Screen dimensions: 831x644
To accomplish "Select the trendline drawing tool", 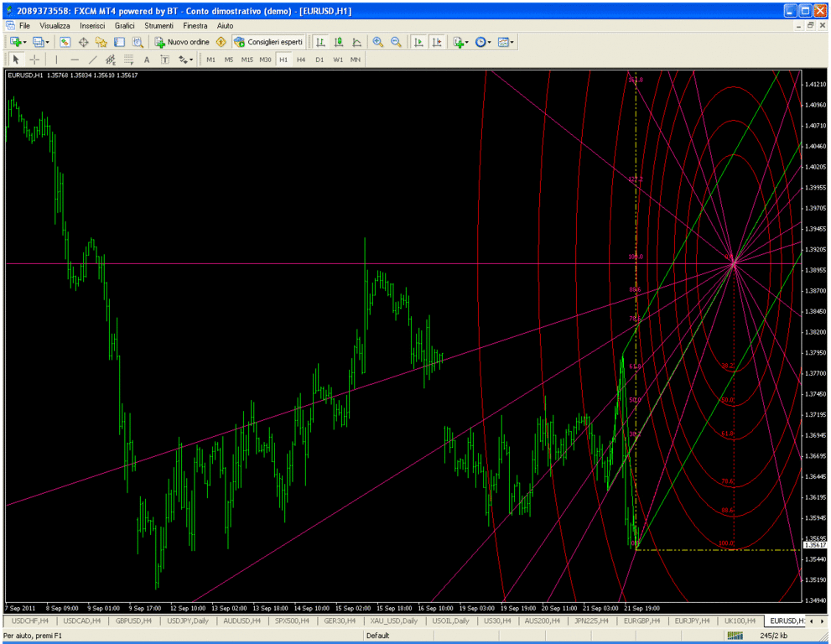I will pos(93,60).
